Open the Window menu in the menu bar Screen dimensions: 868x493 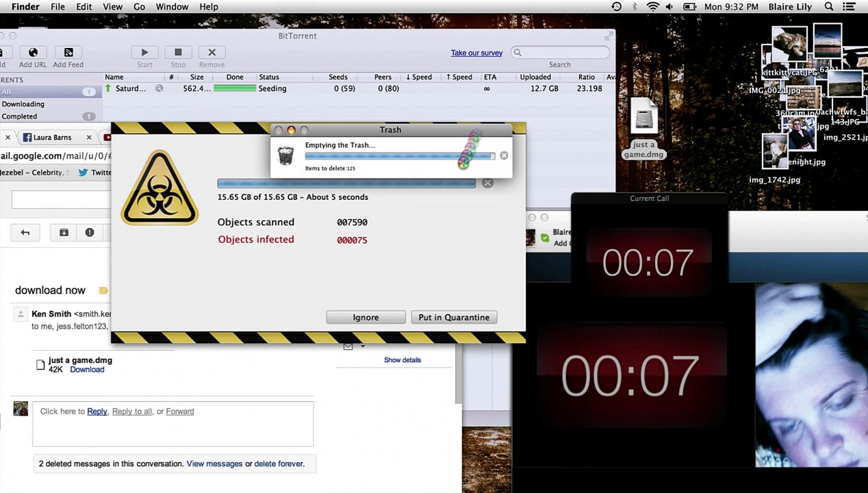tap(172, 7)
